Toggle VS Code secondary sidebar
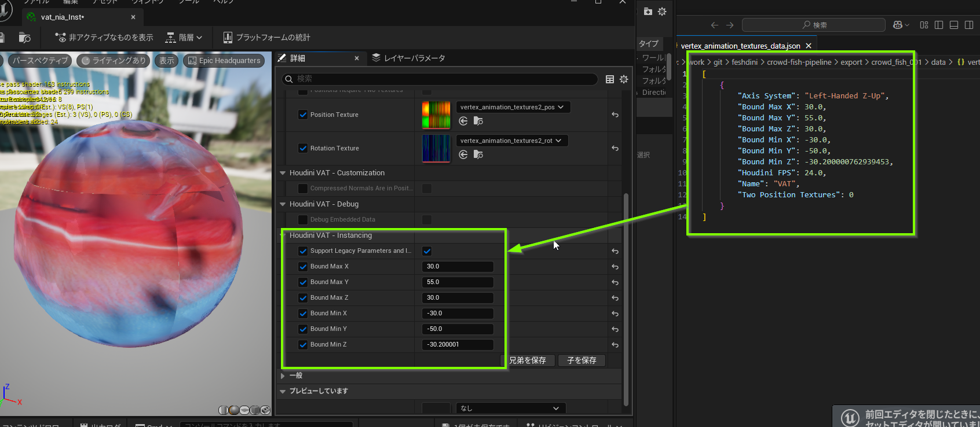This screenshot has height=427, width=980. click(x=969, y=25)
